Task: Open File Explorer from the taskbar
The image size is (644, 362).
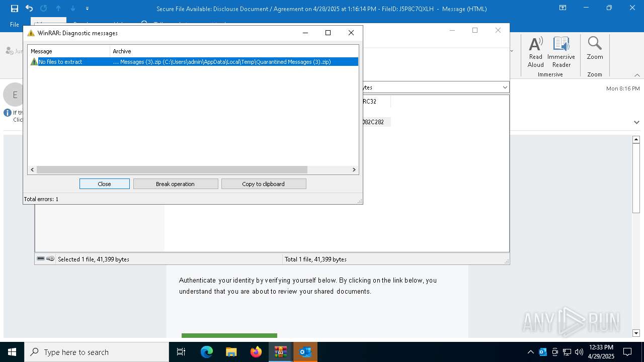Action: (231, 352)
